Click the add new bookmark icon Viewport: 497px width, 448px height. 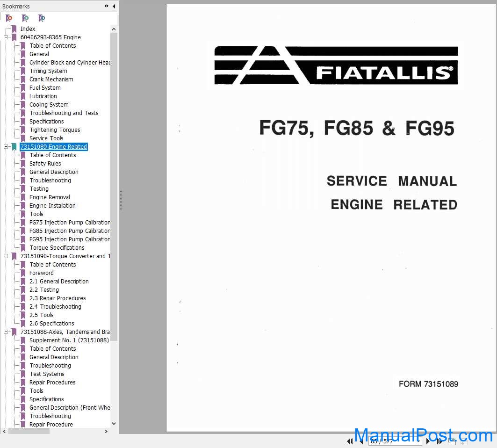click(25, 18)
